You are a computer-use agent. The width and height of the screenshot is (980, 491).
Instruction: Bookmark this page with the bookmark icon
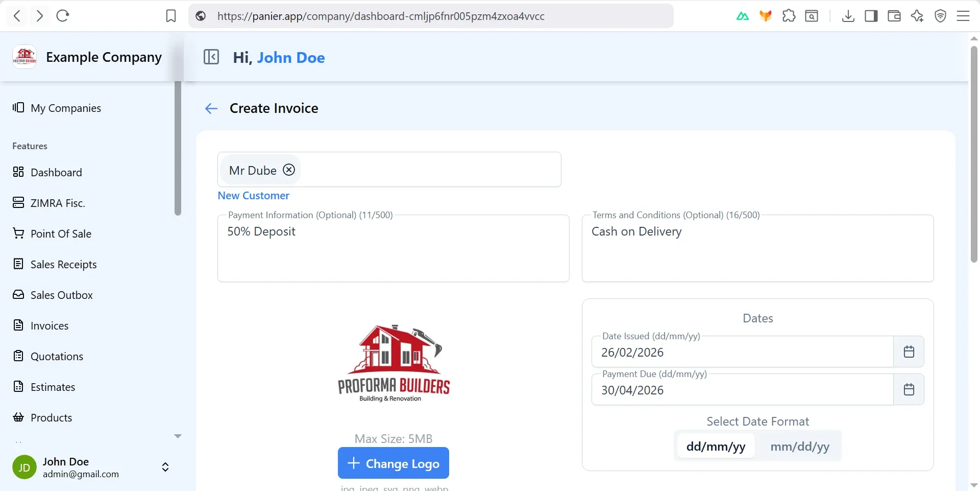(x=171, y=16)
